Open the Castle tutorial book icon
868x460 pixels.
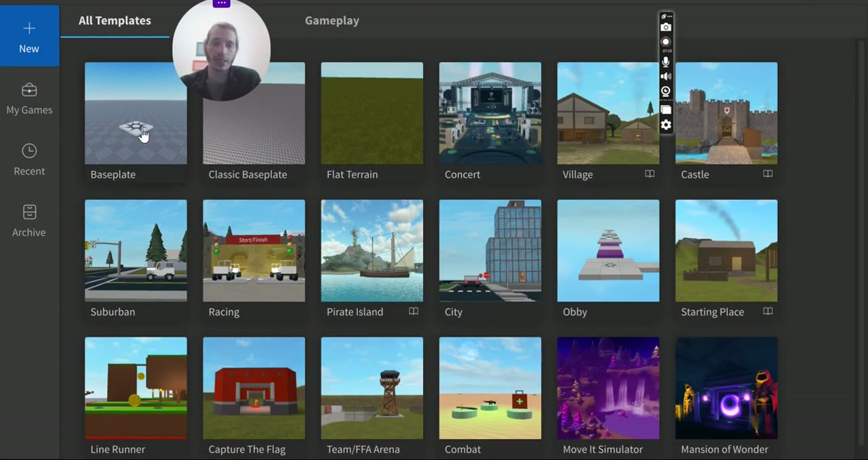[x=768, y=174]
